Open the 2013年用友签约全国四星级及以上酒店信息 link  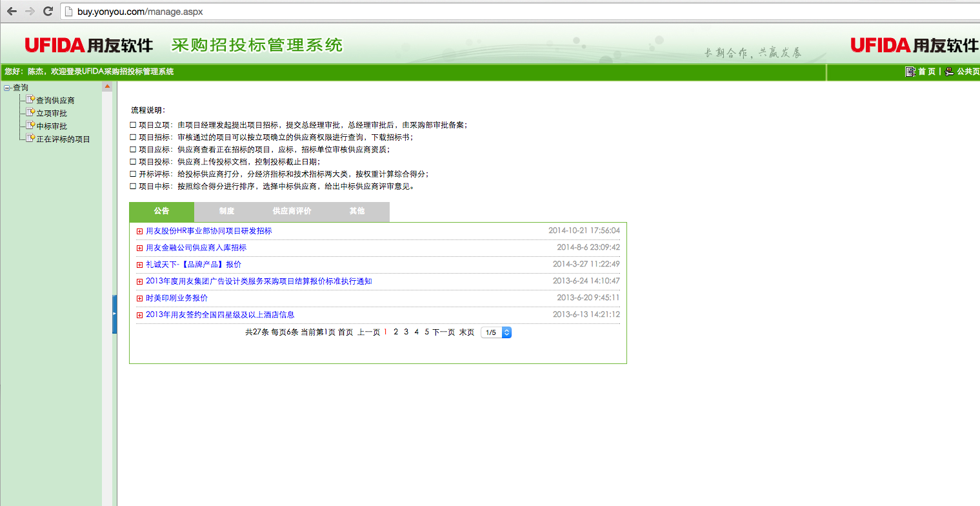pos(220,315)
